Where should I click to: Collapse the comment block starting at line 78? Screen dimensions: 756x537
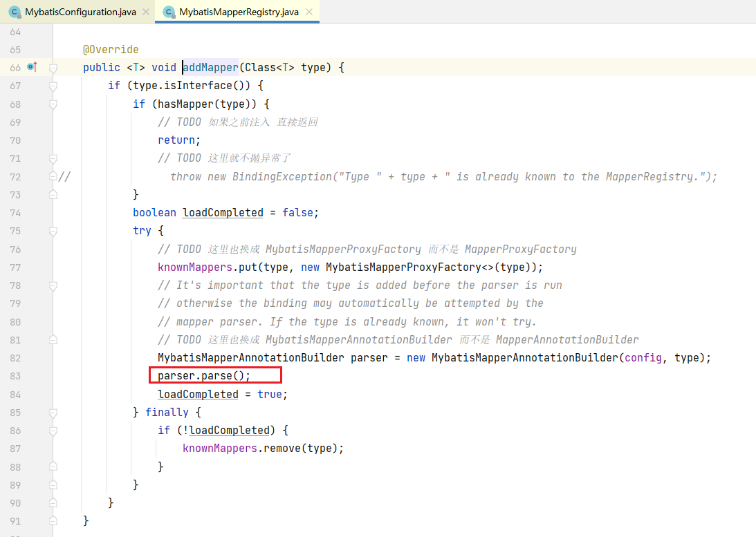(x=53, y=285)
